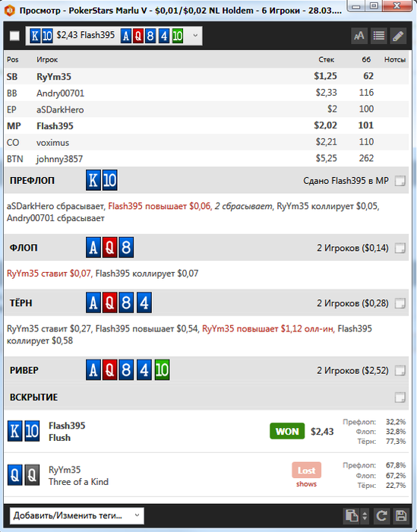This screenshot has height=532, width=417.
Task: Open the list view icon
Action: tap(379, 36)
